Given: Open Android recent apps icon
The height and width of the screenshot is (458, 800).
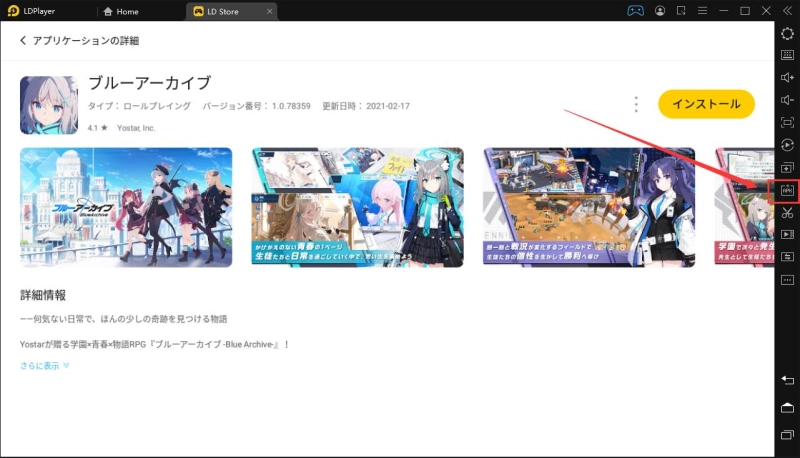Looking at the screenshot, I should 787,435.
